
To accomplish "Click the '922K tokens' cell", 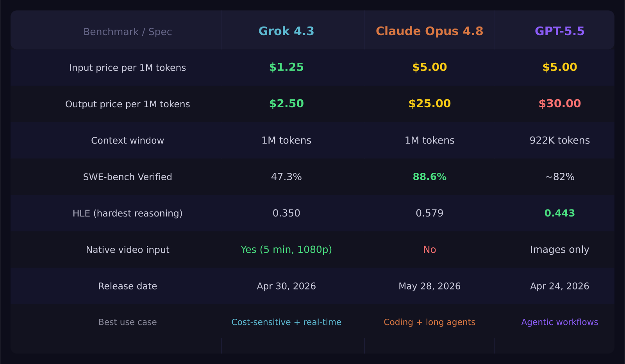I will (x=559, y=140).
